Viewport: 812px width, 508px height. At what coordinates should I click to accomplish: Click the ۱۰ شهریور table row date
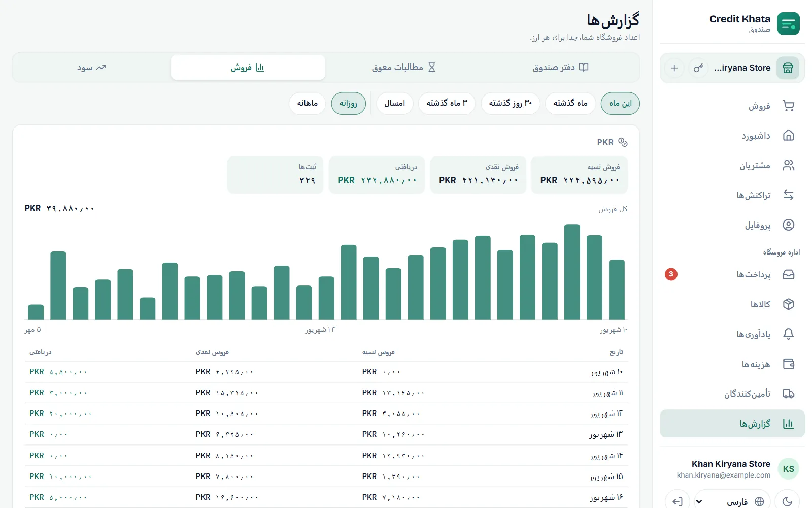(606, 372)
